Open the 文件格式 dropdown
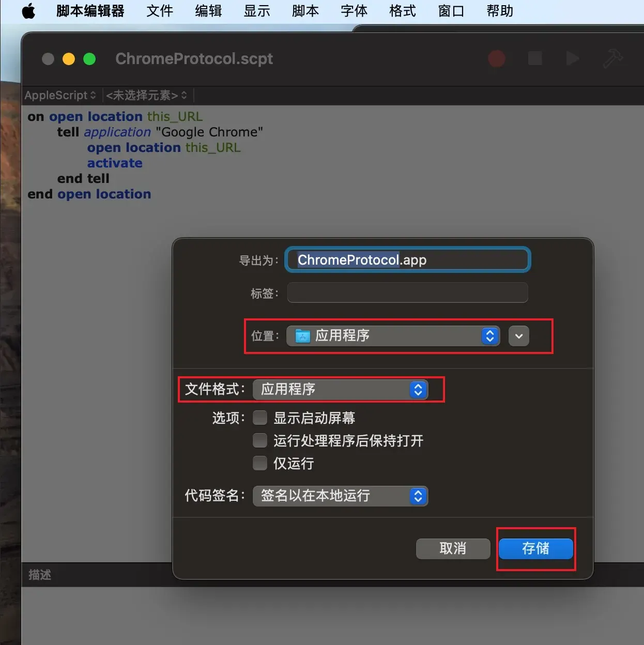644x645 pixels. (x=341, y=389)
